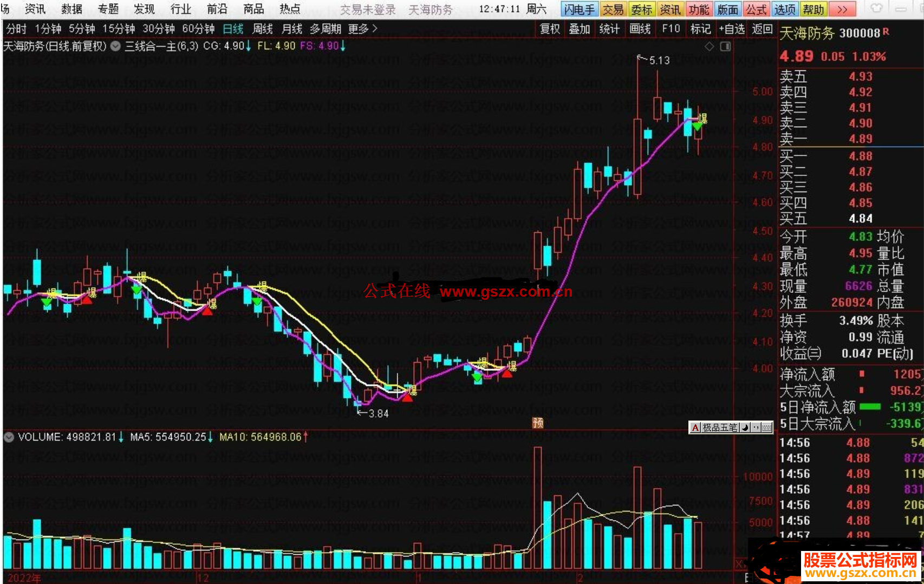
Task: Open the 发现 menu
Action: pyautogui.click(x=145, y=9)
